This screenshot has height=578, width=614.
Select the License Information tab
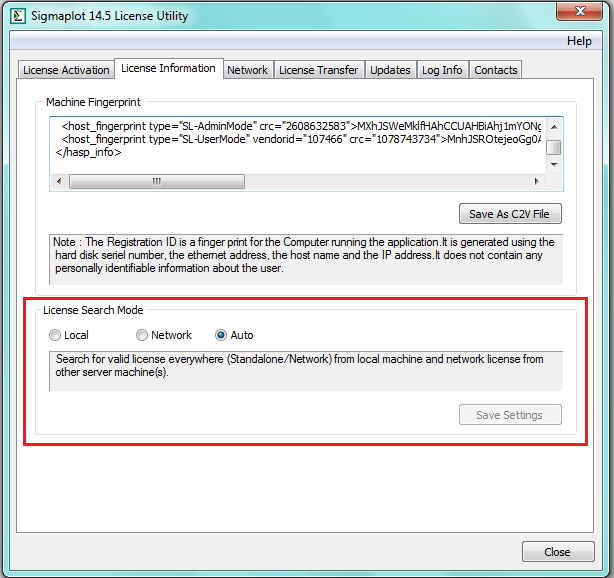[x=168, y=69]
